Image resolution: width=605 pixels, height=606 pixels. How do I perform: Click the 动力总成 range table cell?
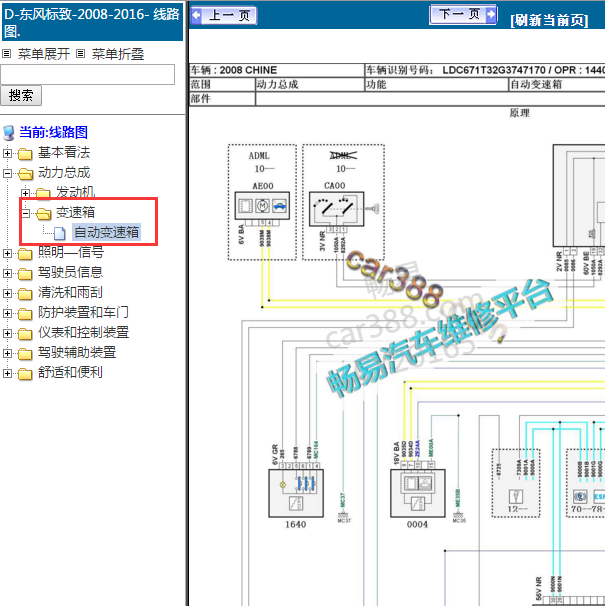(310, 84)
